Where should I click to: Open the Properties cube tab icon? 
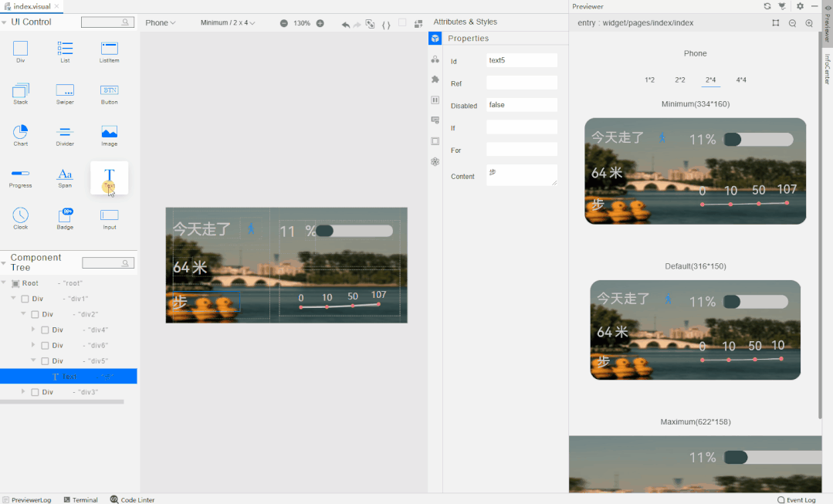coord(435,39)
